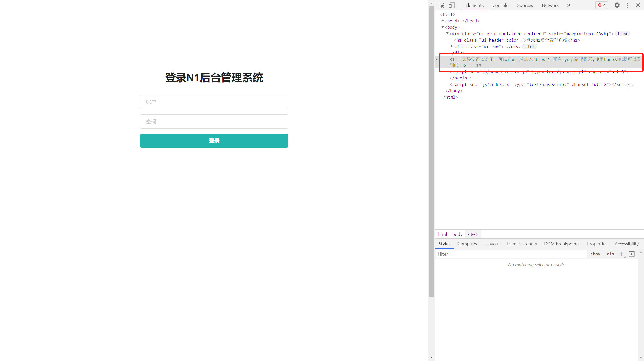
Task: Click the more options vertical dots icon
Action: (628, 5)
